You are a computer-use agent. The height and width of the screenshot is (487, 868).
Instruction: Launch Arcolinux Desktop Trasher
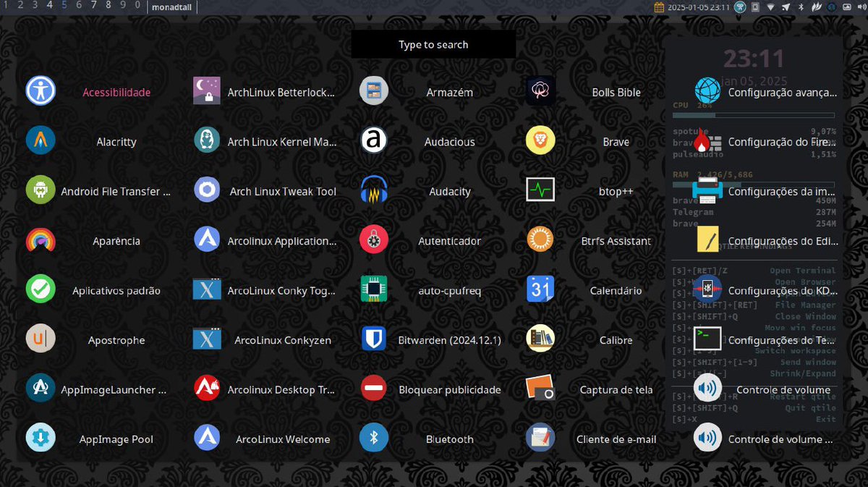coord(208,389)
